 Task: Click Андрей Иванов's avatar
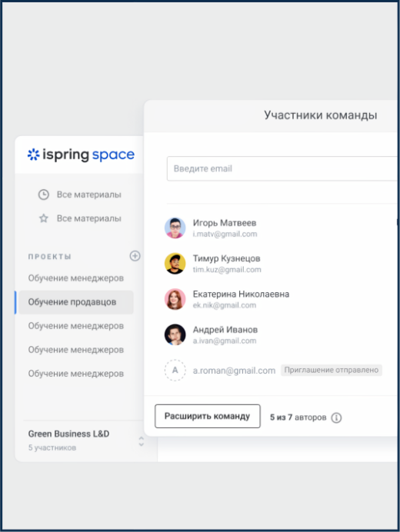(x=175, y=334)
